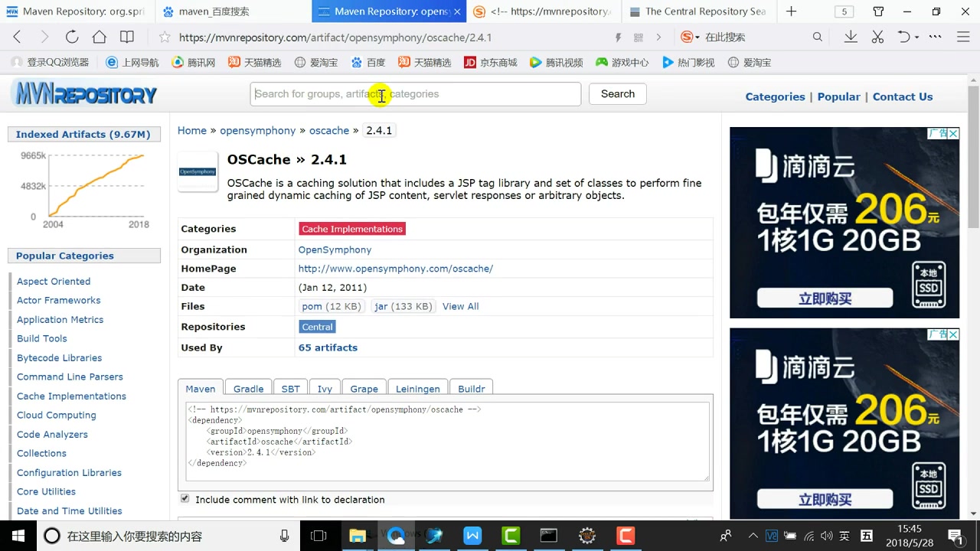
Task: Open the Build Tools category
Action: 42,338
